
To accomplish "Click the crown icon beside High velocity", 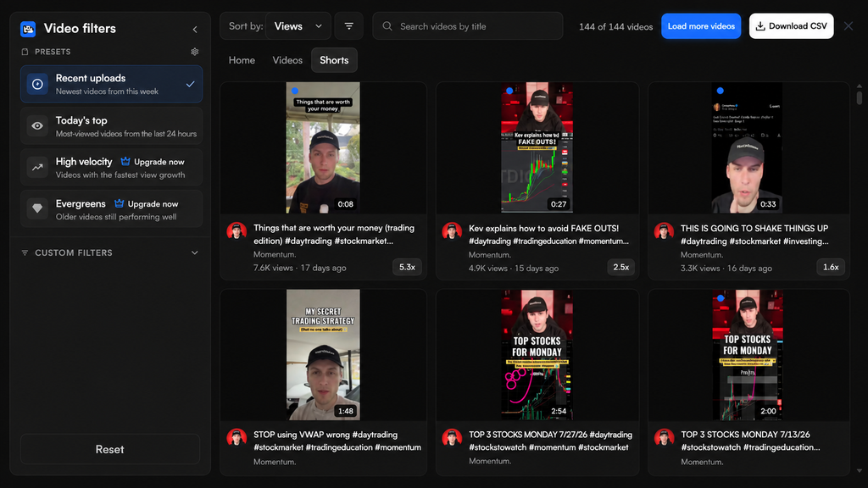I will click(125, 162).
